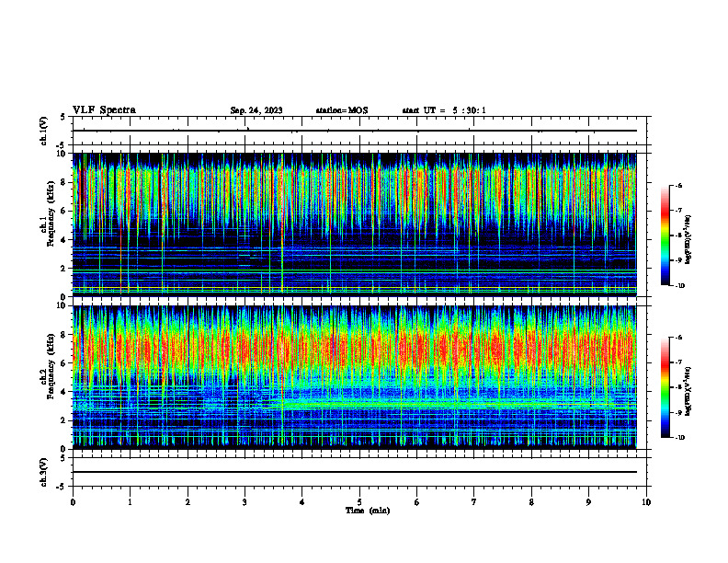
Task: Click the "VLF Spectra" title text
Action: (x=104, y=110)
